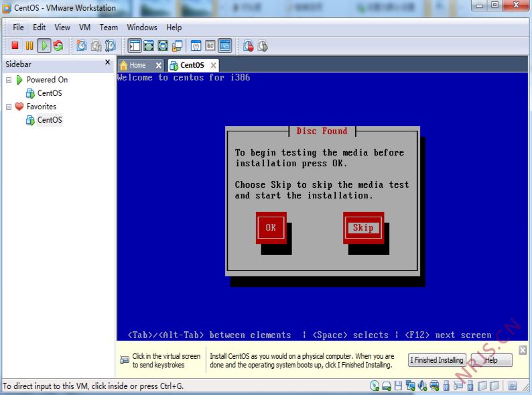Click the keyboard icon in hint bar
This screenshot has width=532, height=395.
click(x=125, y=359)
